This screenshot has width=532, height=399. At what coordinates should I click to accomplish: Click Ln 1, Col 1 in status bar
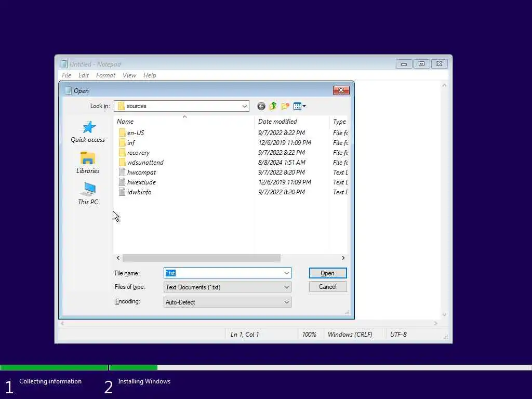[245, 335]
